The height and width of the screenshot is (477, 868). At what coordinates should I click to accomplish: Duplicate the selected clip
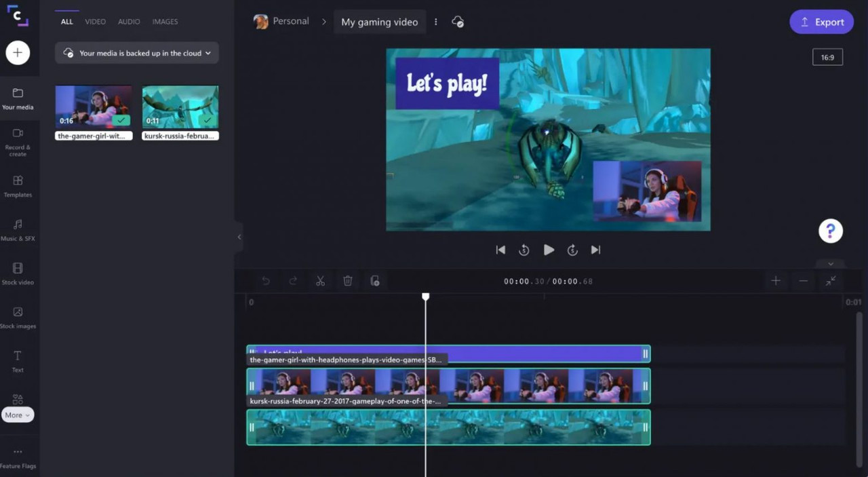[x=375, y=281]
